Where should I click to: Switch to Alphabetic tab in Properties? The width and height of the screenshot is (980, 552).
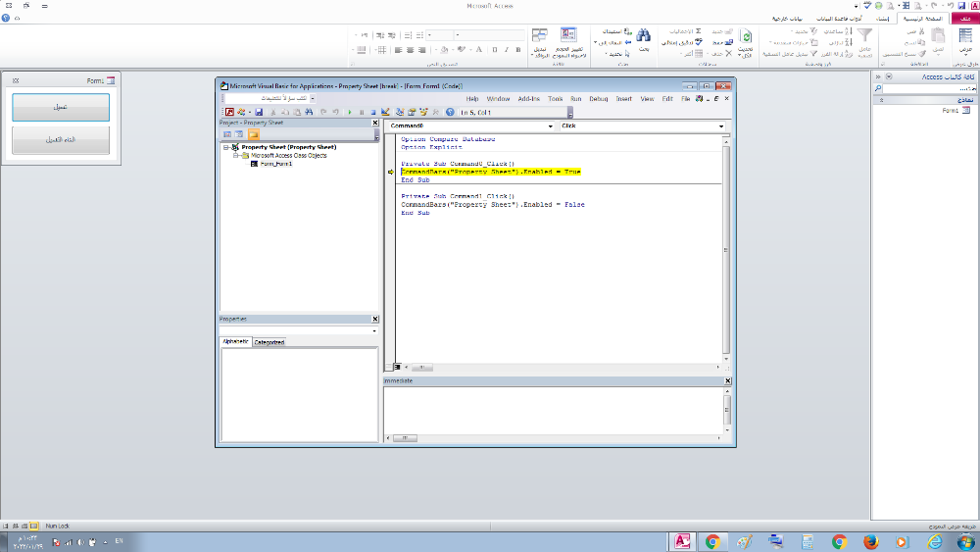(x=236, y=342)
